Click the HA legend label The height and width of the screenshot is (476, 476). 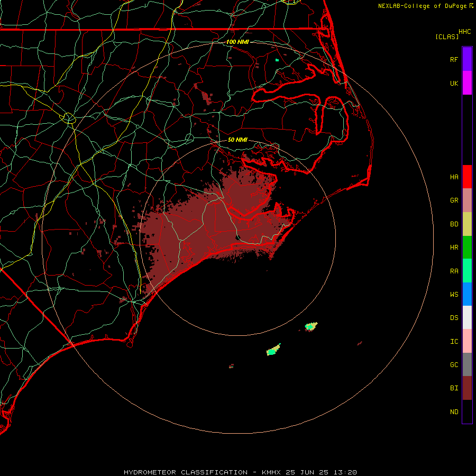click(x=454, y=177)
